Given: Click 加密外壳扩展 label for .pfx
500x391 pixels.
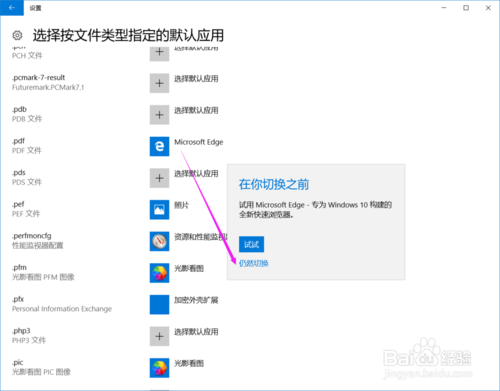Looking at the screenshot, I should pyautogui.click(x=196, y=300).
